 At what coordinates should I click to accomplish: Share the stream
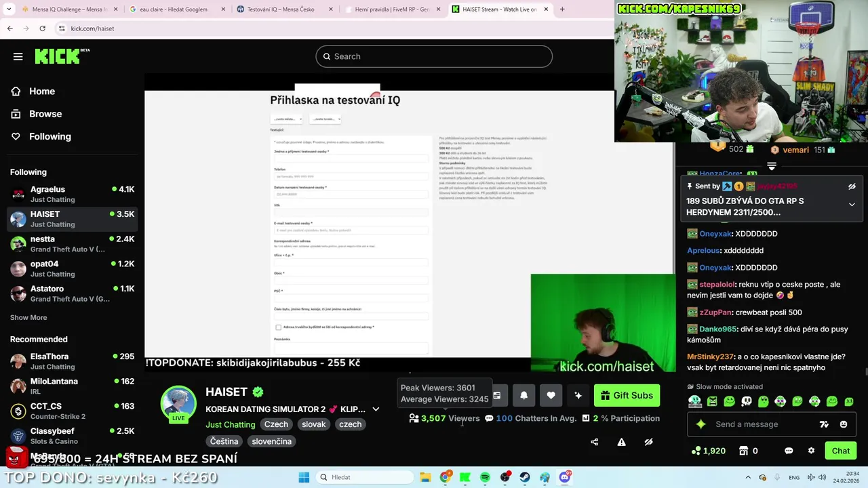click(x=595, y=442)
